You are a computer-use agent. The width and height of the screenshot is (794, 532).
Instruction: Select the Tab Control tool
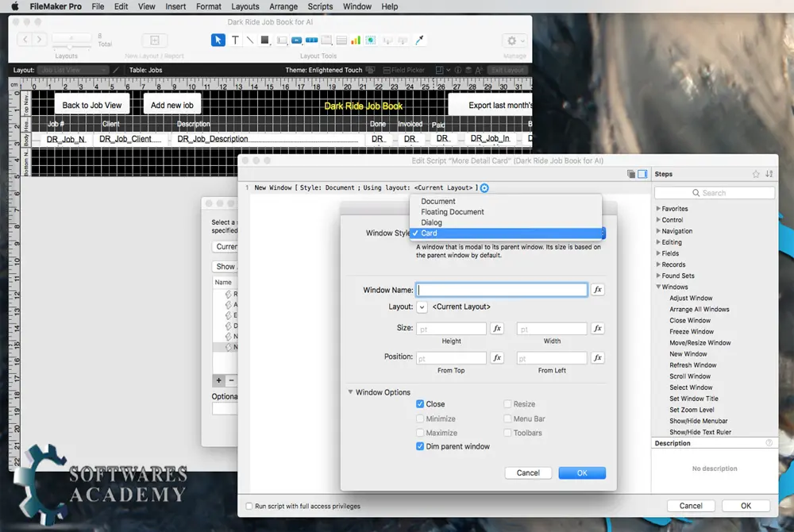(x=326, y=40)
